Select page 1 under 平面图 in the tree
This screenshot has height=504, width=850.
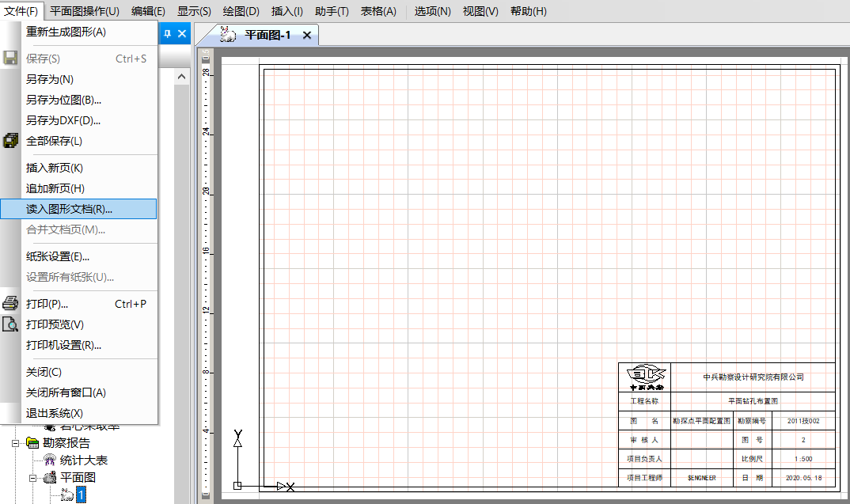[x=80, y=495]
